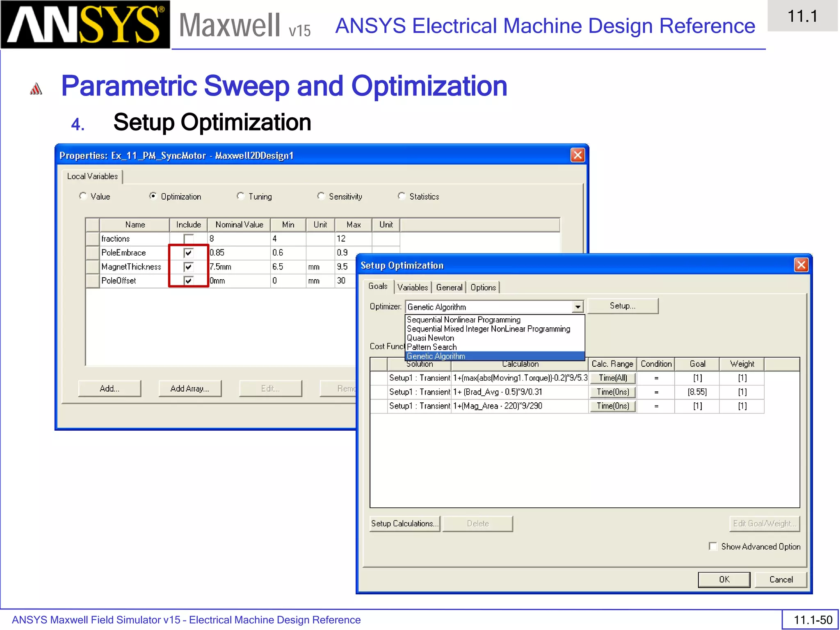Screen dimensions: 840x630
Task: Click the Add... button
Action: tap(110, 388)
